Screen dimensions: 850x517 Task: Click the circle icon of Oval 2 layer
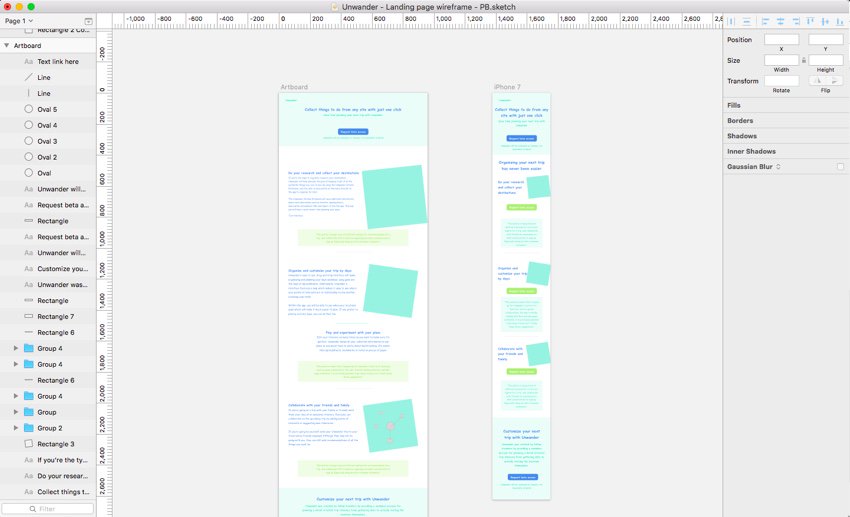(x=29, y=157)
